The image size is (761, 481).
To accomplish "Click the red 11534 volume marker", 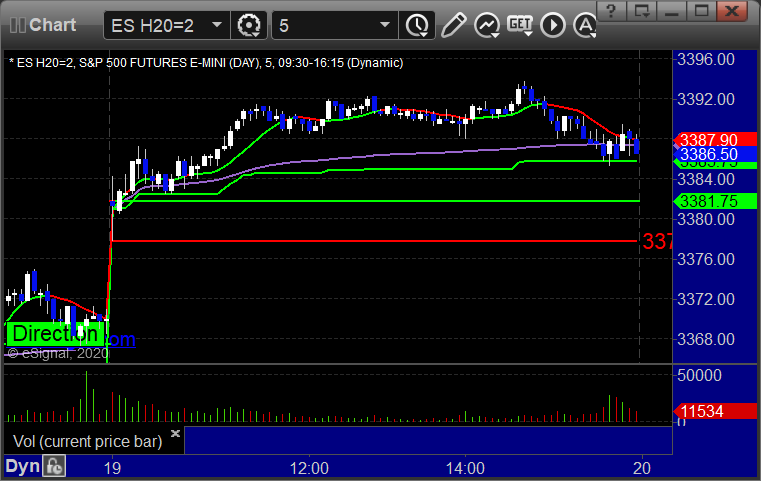I will (x=716, y=412).
